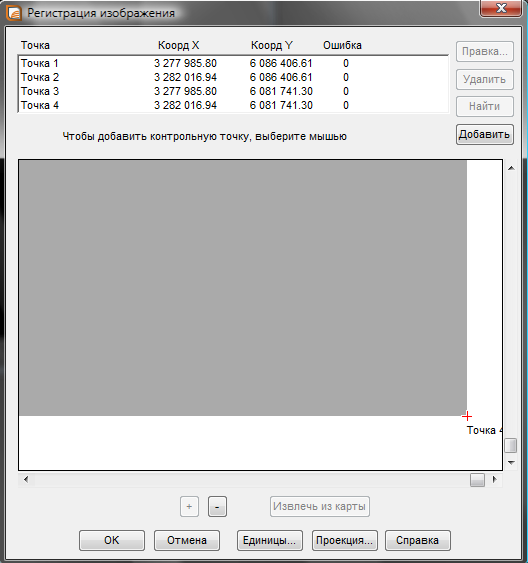Image resolution: width=528 pixels, height=563 pixels.
Task: Click the Найти button
Action: click(485, 107)
